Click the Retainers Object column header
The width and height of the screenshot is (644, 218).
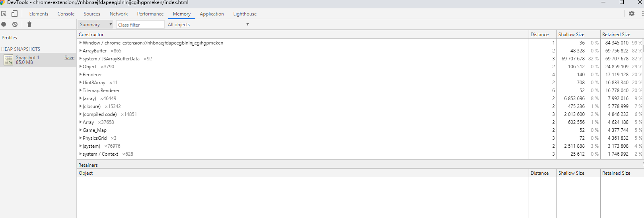pyautogui.click(x=303, y=173)
